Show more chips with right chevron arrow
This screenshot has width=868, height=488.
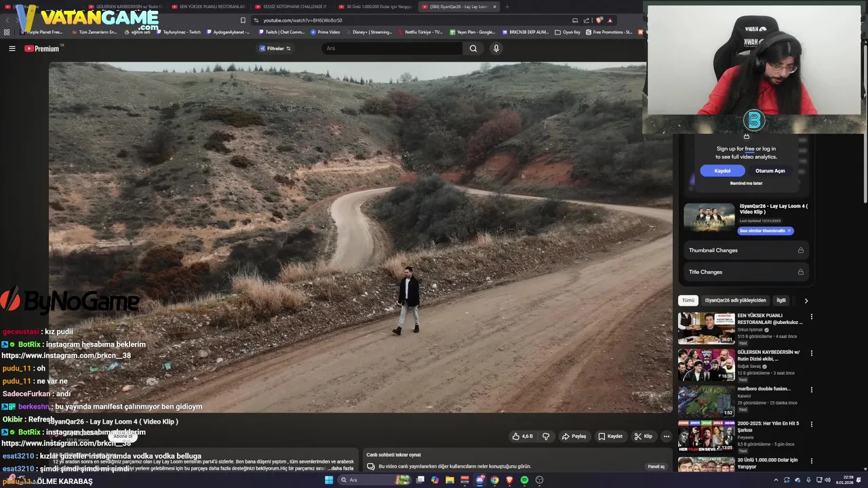point(806,300)
